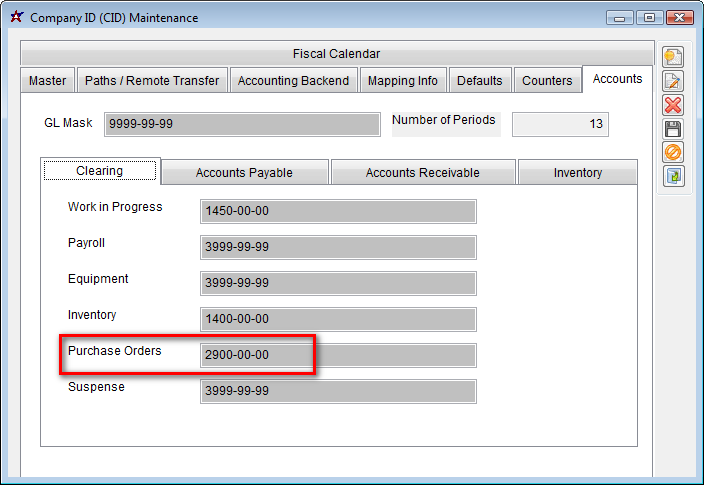The height and width of the screenshot is (485, 704).
Task: Click the floppy disk Save icon
Action: coord(673,129)
